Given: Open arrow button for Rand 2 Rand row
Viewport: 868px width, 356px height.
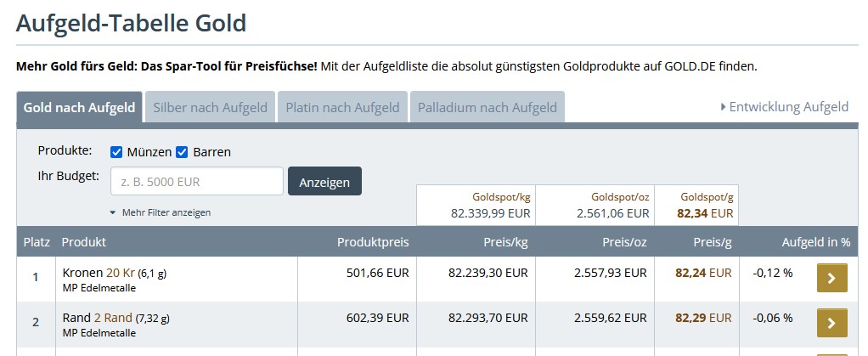Looking at the screenshot, I should [831, 323].
